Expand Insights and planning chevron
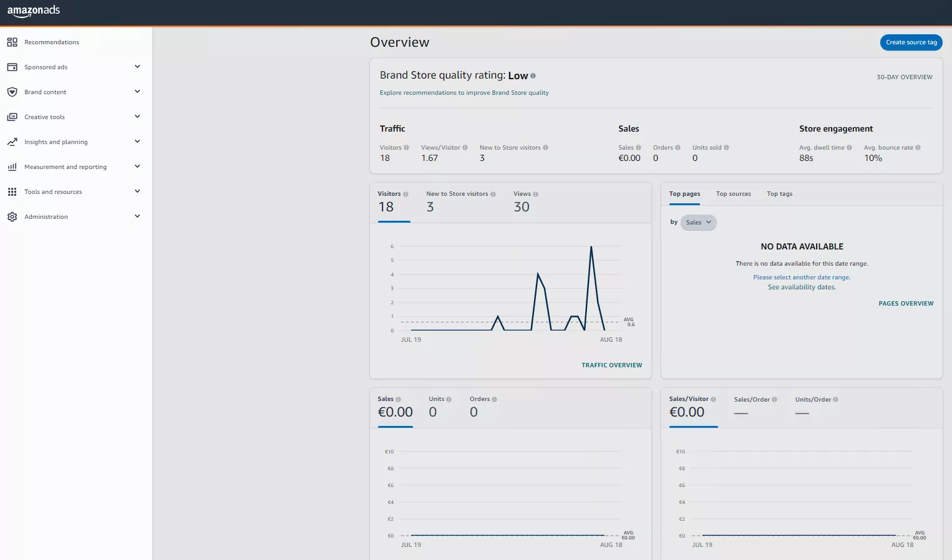952x560 pixels. [137, 142]
